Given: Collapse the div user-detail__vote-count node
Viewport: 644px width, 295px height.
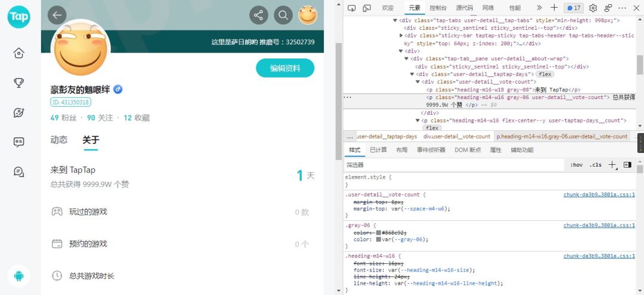Looking at the screenshot, I should 417,82.
